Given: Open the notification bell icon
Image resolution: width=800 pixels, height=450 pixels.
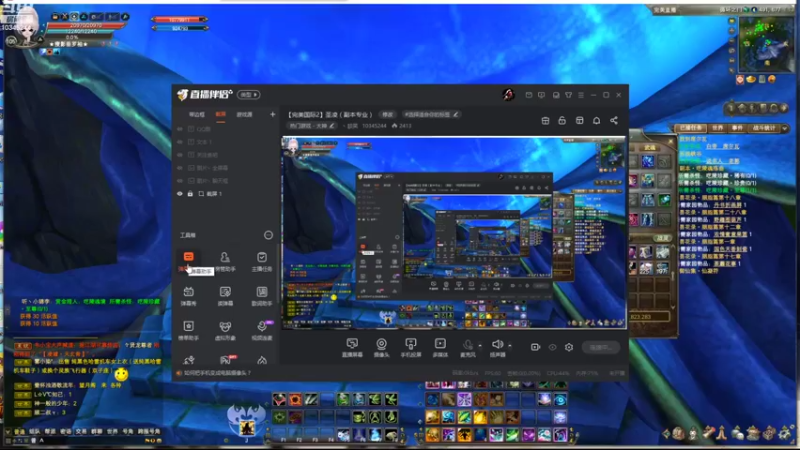Looking at the screenshot, I should coord(596,120).
